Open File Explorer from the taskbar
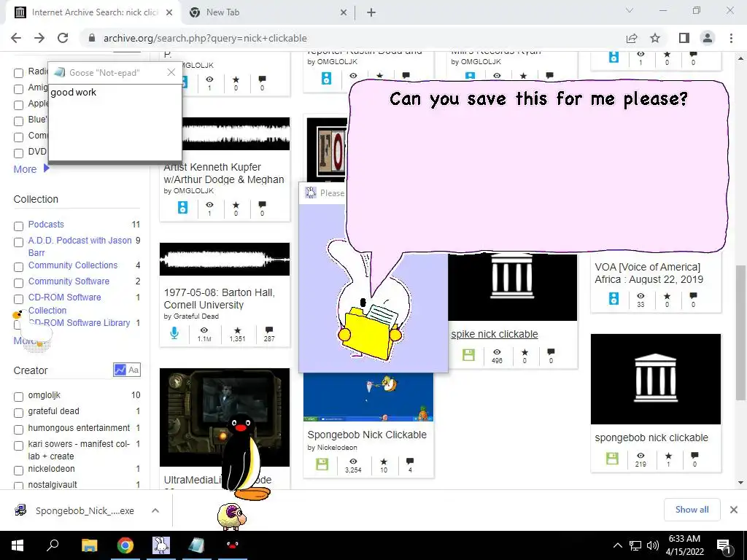Screen dimensions: 747x560 [89, 545]
